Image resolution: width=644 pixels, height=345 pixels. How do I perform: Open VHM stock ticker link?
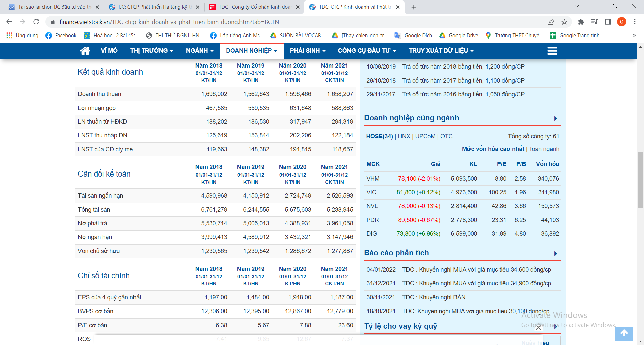pos(373,179)
